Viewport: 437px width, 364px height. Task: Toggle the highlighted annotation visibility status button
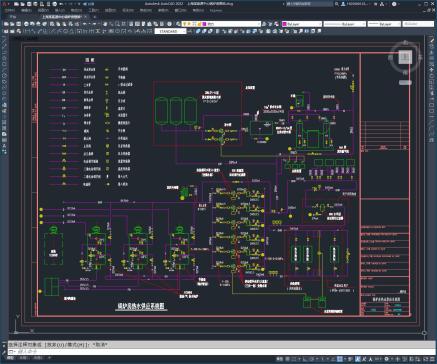click(x=358, y=359)
